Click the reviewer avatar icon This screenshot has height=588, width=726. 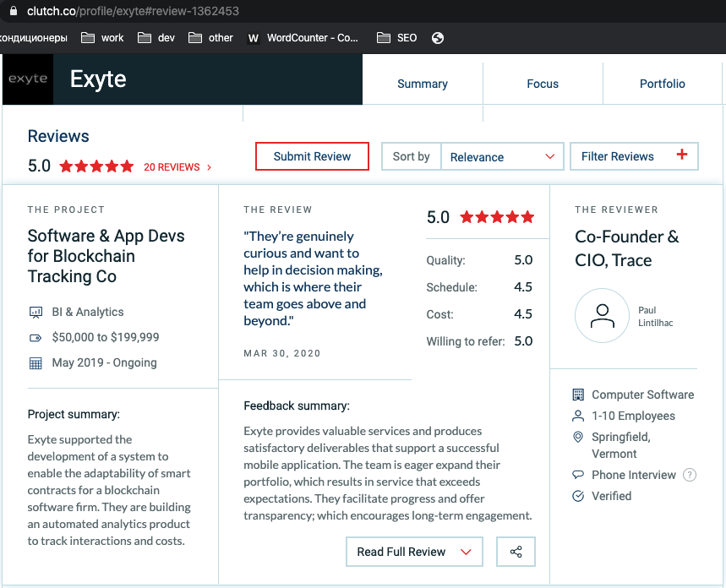pos(602,316)
